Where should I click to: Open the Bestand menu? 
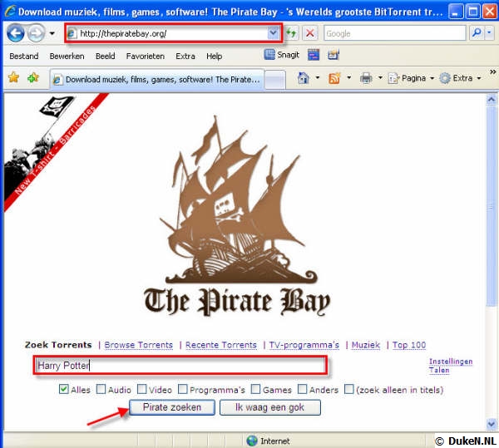[x=24, y=57]
